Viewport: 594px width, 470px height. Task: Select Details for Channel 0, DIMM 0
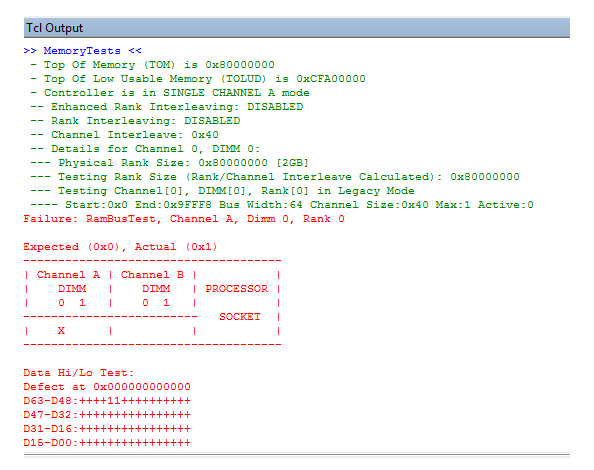click(145, 149)
